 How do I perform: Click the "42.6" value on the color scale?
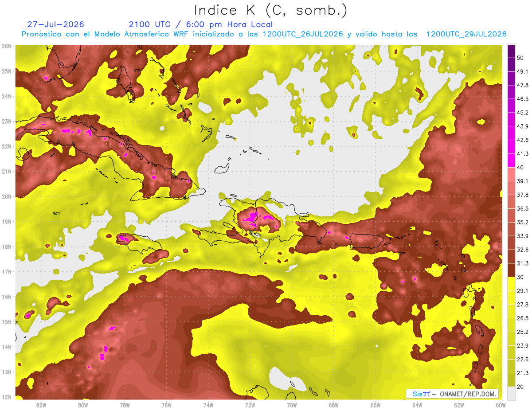(x=523, y=140)
